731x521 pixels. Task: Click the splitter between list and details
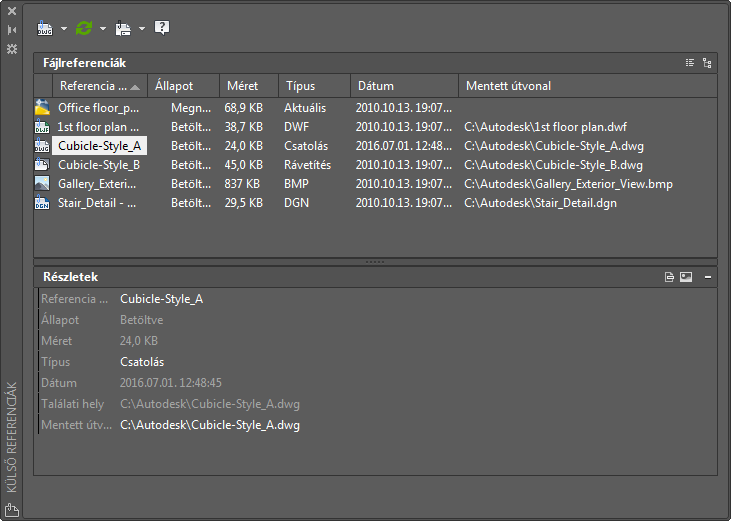coord(375,261)
